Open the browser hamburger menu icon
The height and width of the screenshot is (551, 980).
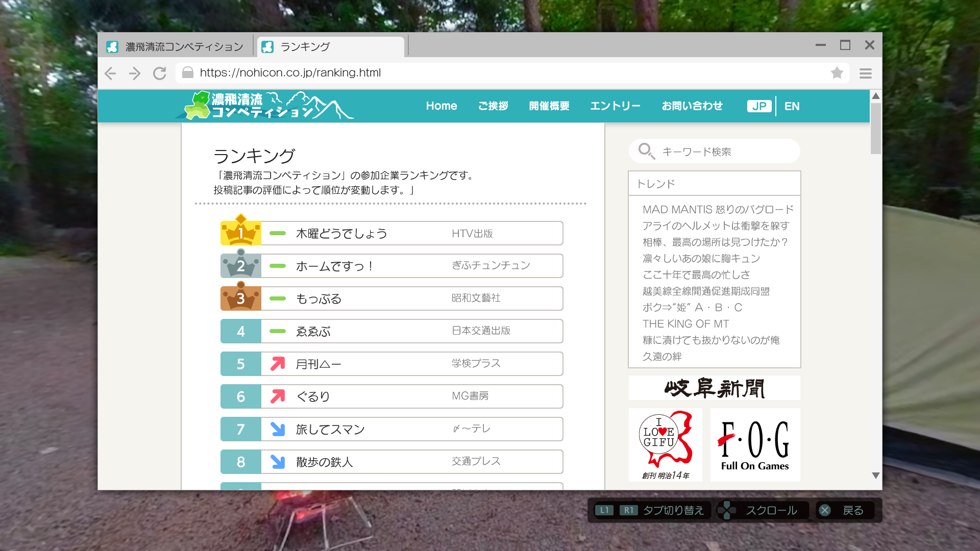[865, 73]
